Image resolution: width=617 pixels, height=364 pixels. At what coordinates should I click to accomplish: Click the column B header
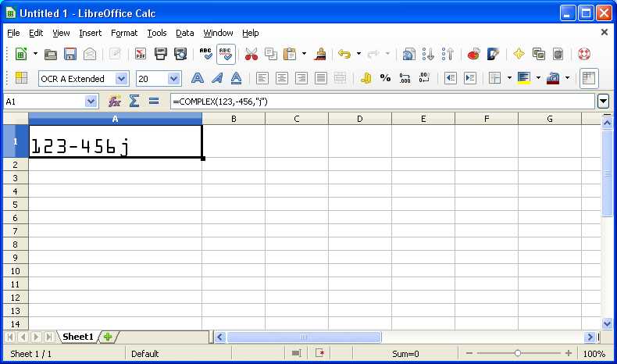[x=233, y=119]
